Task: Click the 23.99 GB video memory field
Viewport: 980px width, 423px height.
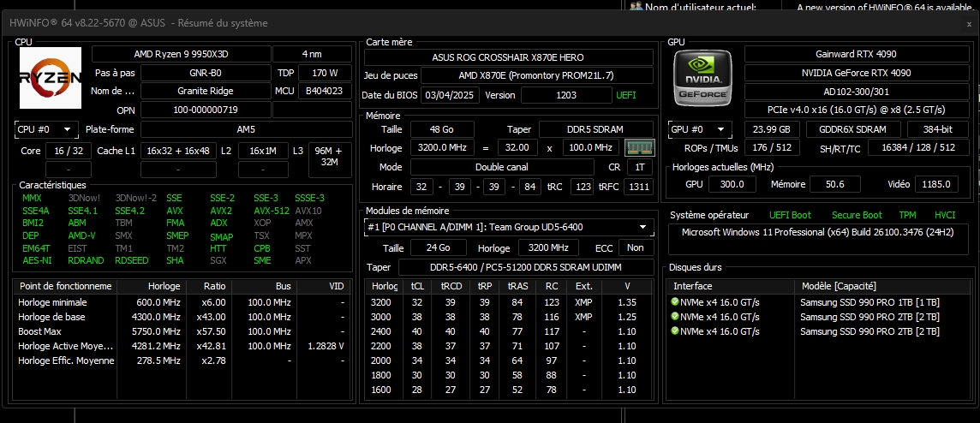Action: [772, 129]
